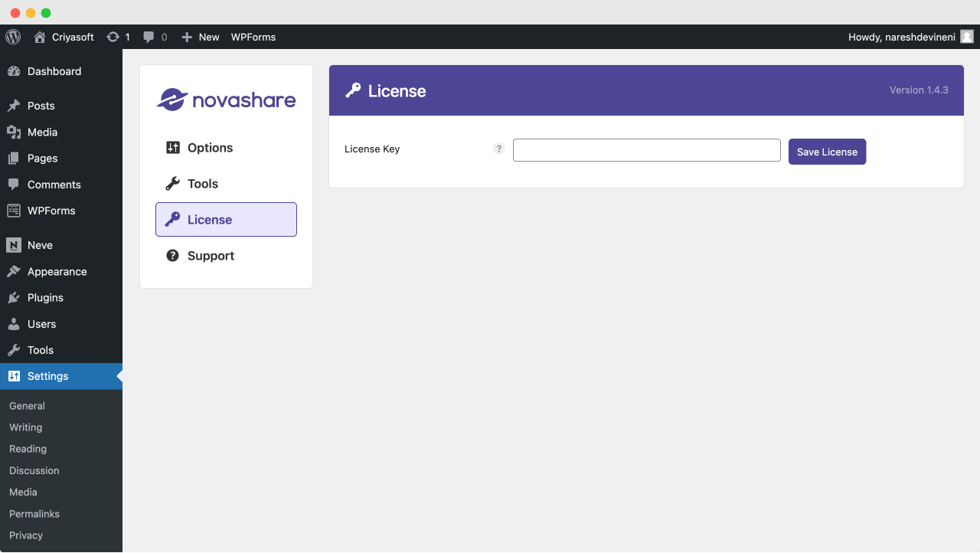Open the Novashare Tools tab
The width and height of the screenshot is (980, 553).
[226, 184]
